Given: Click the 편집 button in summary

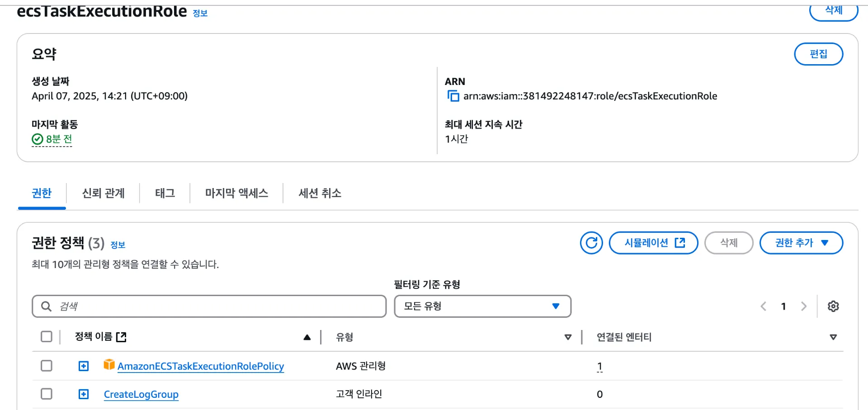Looking at the screenshot, I should pos(818,54).
